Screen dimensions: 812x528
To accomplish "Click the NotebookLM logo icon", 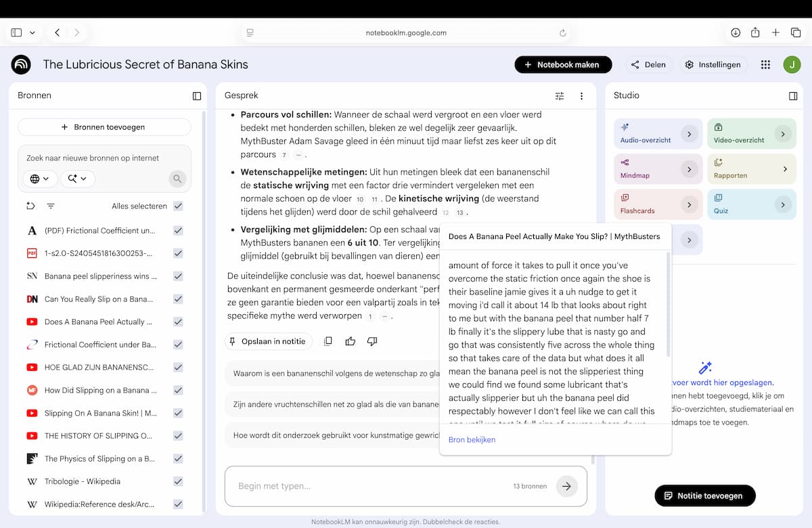I will pos(21,64).
